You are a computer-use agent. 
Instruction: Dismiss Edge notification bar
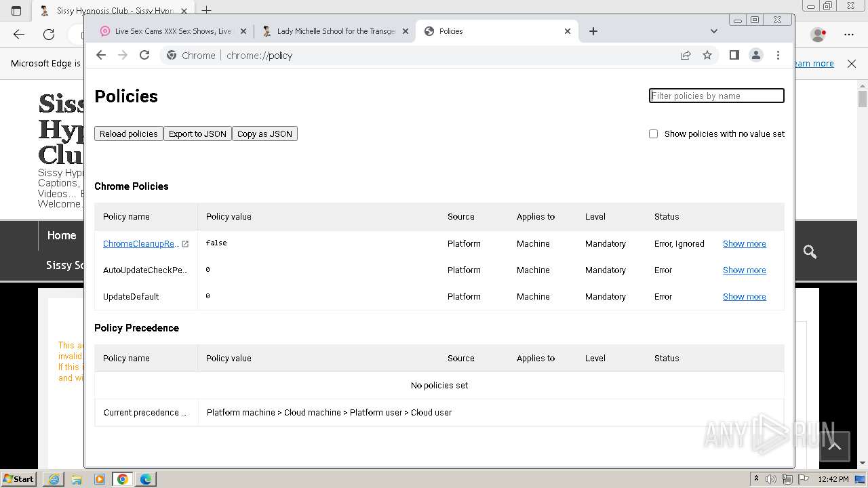point(852,63)
